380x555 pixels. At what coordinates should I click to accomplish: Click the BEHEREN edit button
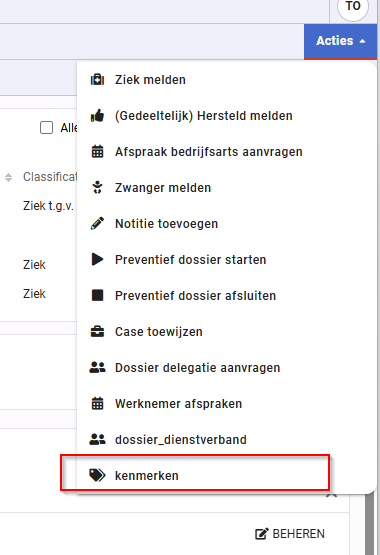[290, 534]
